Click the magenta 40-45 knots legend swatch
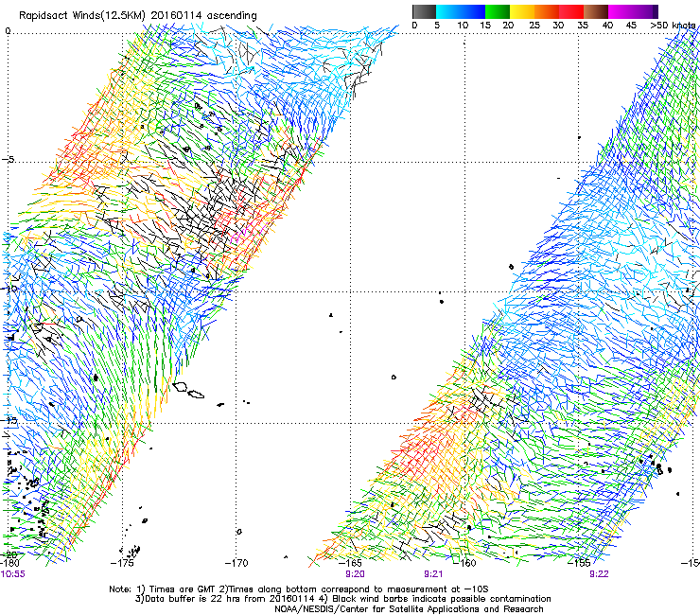This screenshot has height=615, width=700. tap(621, 11)
